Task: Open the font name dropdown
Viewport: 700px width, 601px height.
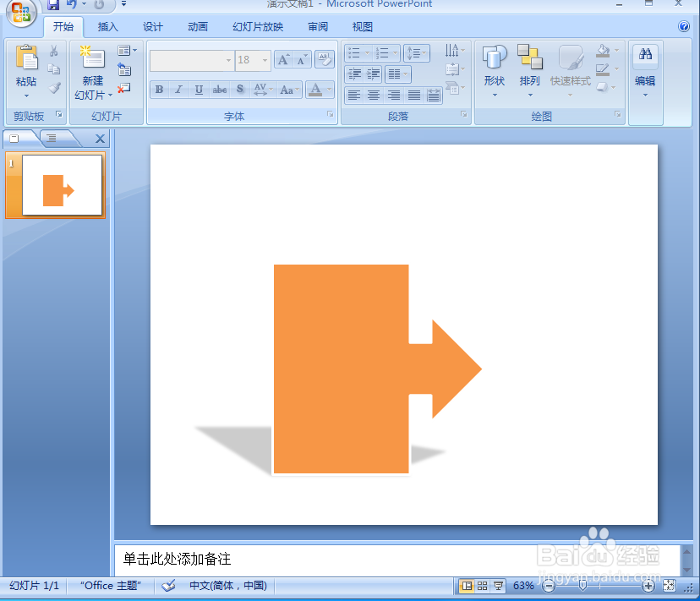Action: (x=228, y=60)
